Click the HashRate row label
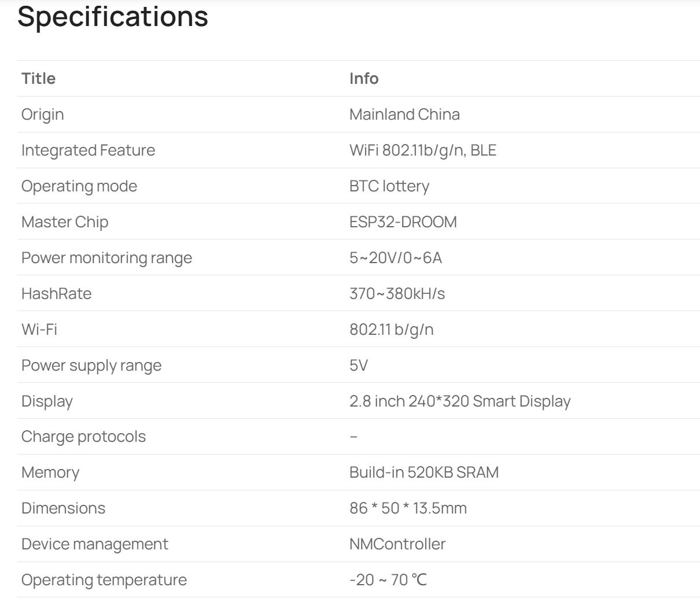Screen dimensions: 700x602 pyautogui.click(x=56, y=294)
